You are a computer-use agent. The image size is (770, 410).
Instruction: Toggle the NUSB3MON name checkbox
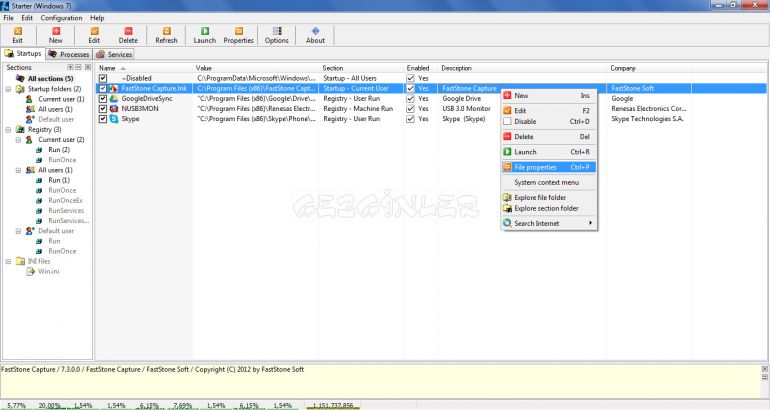click(103, 109)
